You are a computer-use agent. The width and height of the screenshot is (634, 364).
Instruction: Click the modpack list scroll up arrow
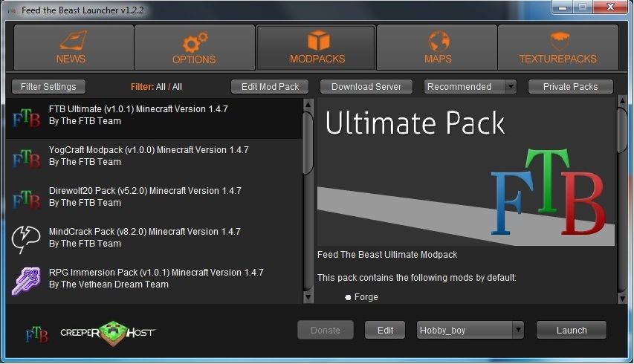tap(308, 105)
